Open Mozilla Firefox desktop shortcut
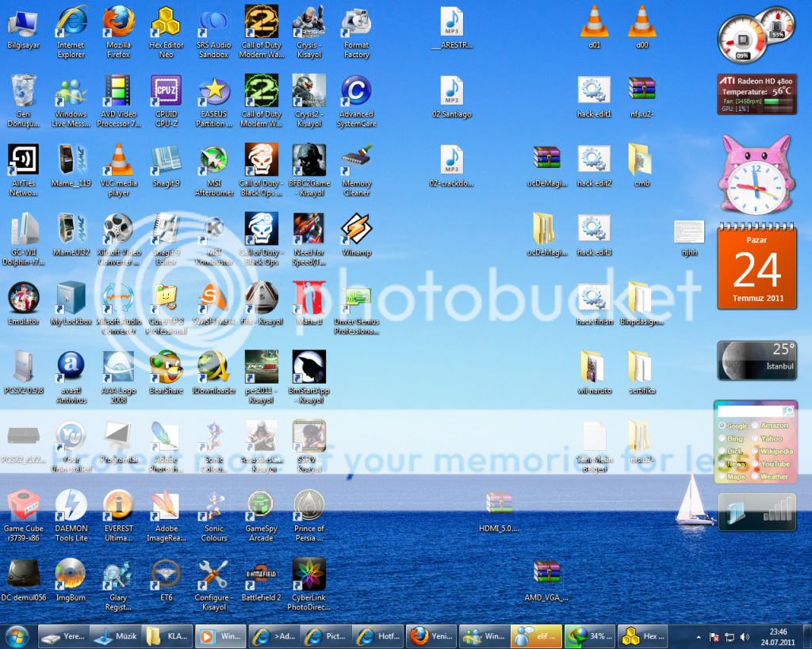Screen dimensions: 812x649 click(x=118, y=23)
